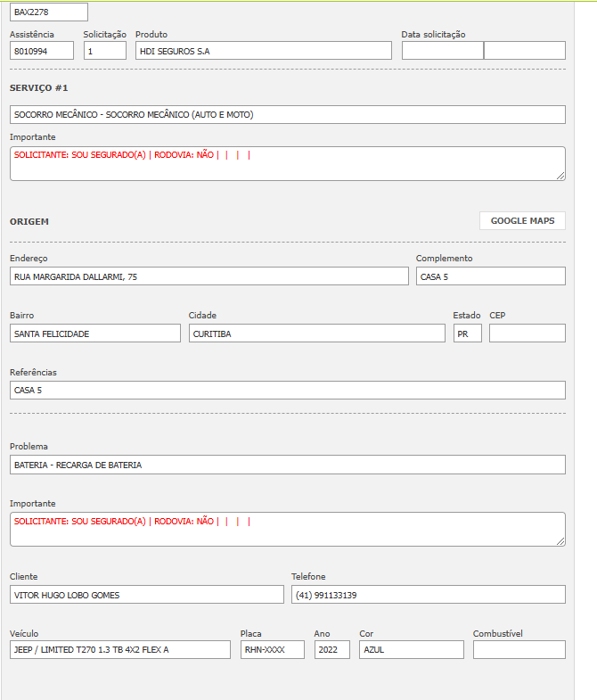Focus the Produto field with HDI SEGUROS
The image size is (597, 700).
coord(263,51)
